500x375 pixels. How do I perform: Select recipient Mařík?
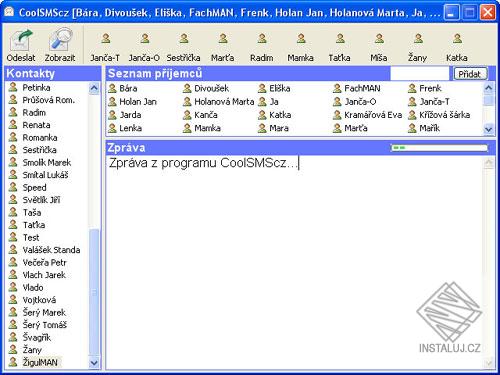coord(424,128)
